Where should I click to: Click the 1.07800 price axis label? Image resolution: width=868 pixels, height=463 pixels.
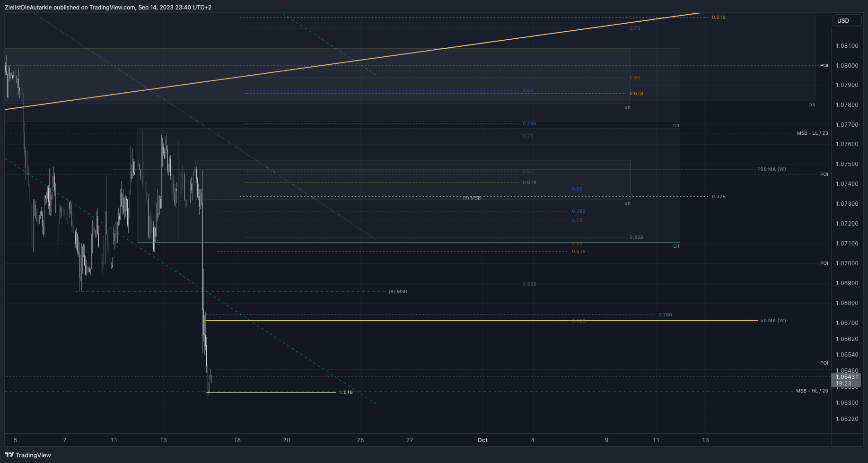coord(847,105)
